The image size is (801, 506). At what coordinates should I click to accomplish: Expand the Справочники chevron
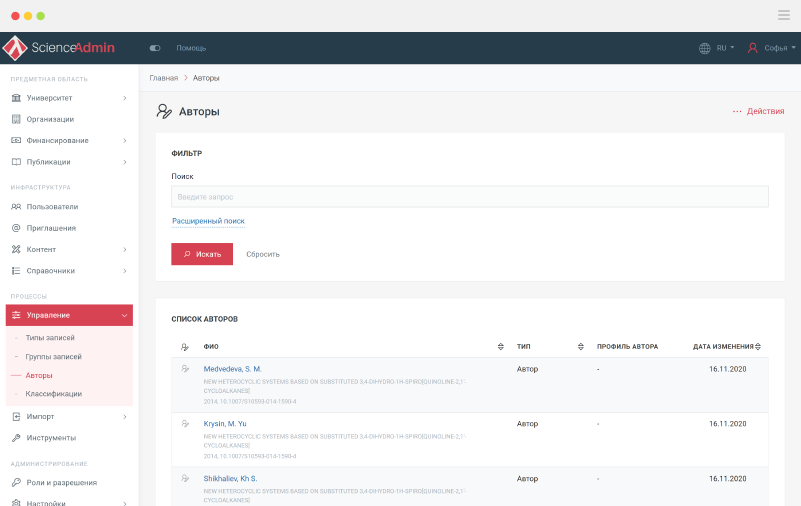(125, 271)
